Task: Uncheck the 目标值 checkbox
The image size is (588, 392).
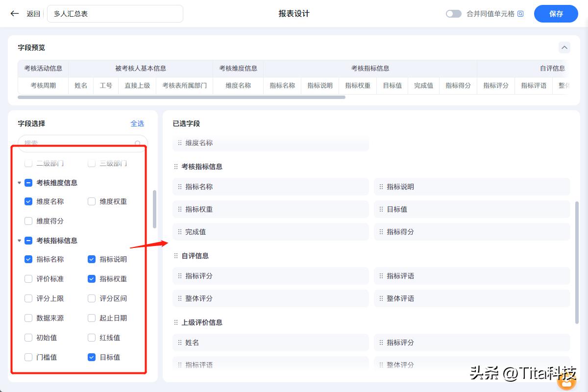Action: (x=92, y=357)
